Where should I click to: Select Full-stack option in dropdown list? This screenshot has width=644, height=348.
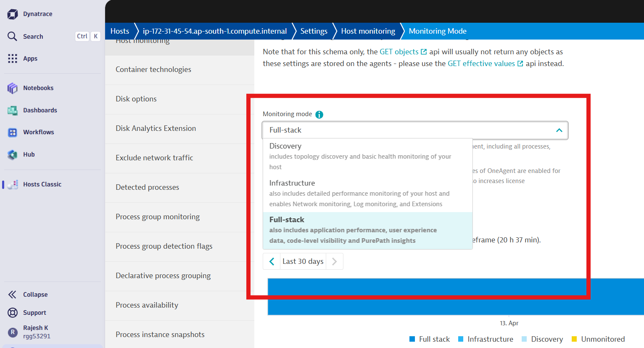368,230
